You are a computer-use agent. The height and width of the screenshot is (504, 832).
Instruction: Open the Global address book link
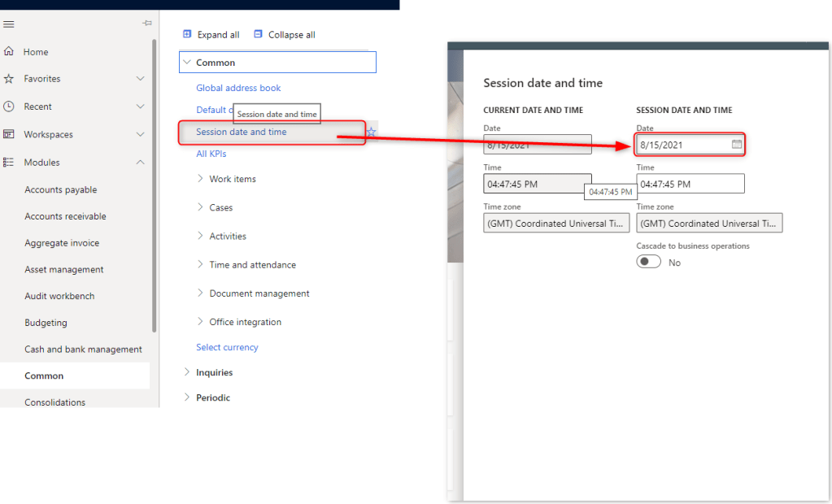238,88
